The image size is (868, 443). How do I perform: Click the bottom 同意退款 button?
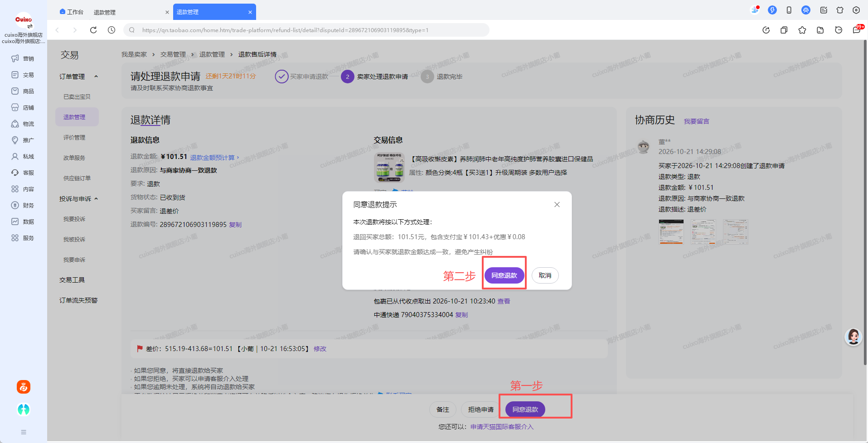click(525, 409)
